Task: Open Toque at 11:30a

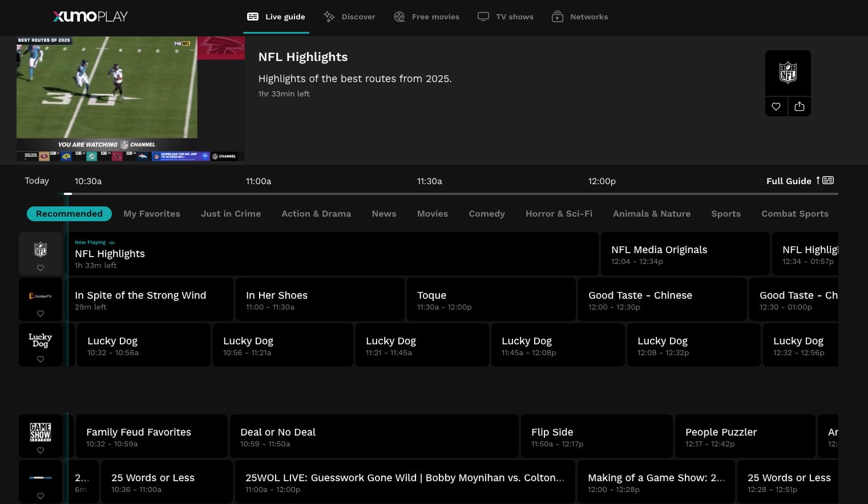Action: point(491,299)
